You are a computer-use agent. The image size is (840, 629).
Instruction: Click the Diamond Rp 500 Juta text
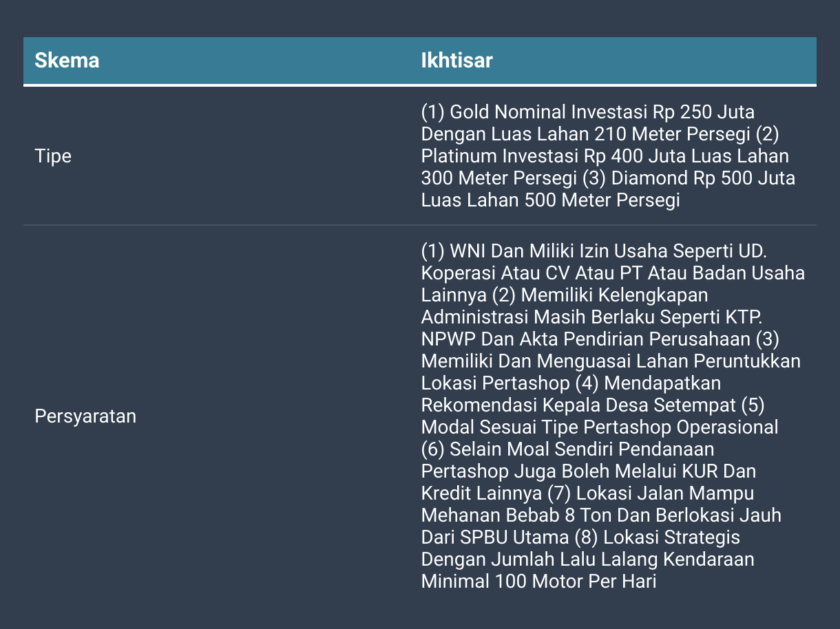(703, 178)
